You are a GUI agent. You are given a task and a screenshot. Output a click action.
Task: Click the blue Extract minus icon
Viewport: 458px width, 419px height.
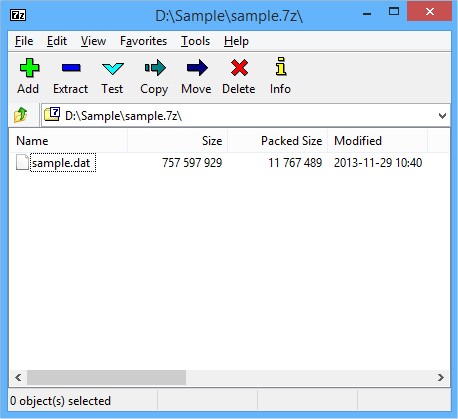click(x=71, y=68)
